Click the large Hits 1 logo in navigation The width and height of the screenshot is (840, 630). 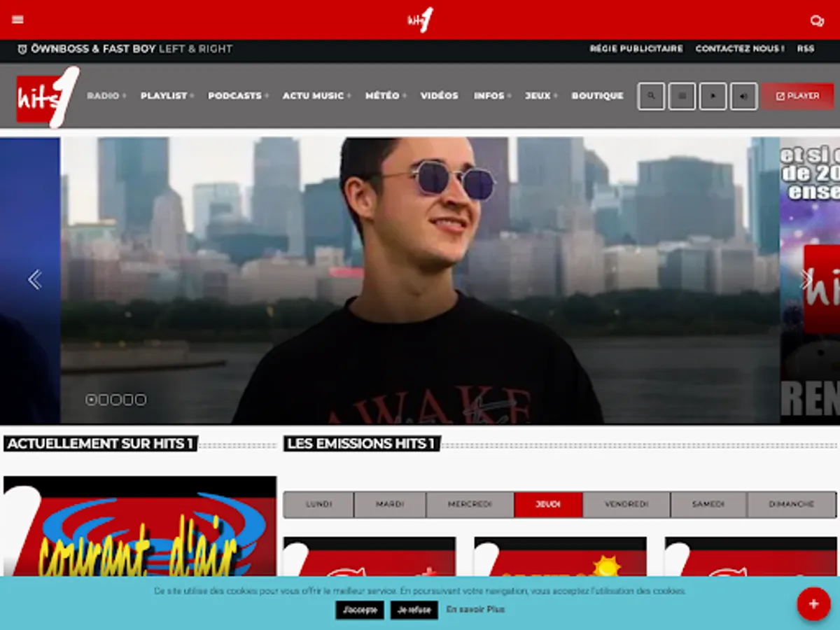click(48, 97)
